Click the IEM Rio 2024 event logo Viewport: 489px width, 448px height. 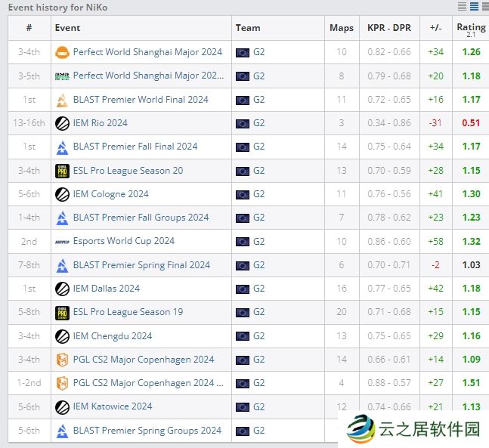pyautogui.click(x=62, y=123)
